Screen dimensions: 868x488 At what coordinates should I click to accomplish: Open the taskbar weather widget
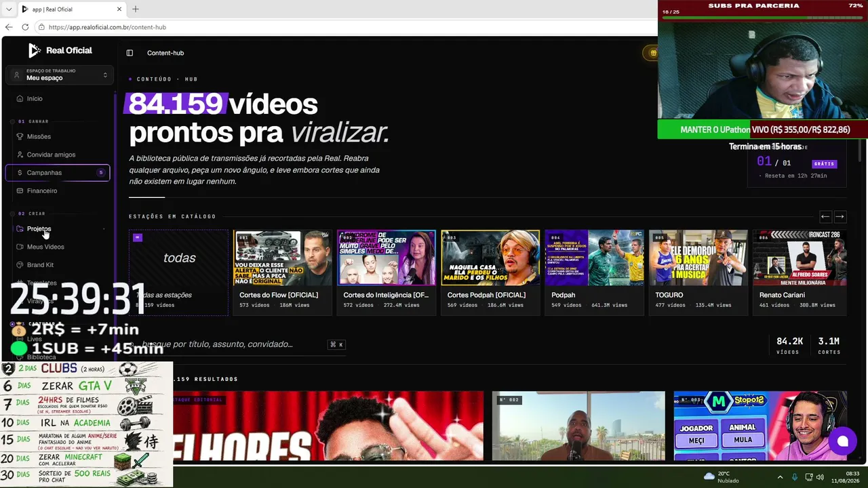[x=721, y=477]
